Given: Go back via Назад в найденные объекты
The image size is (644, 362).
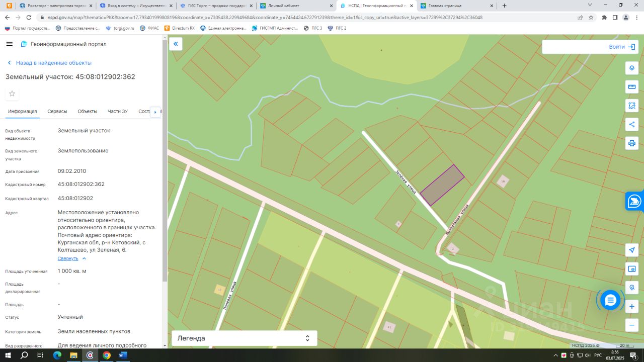Looking at the screenshot, I should click(49, 63).
